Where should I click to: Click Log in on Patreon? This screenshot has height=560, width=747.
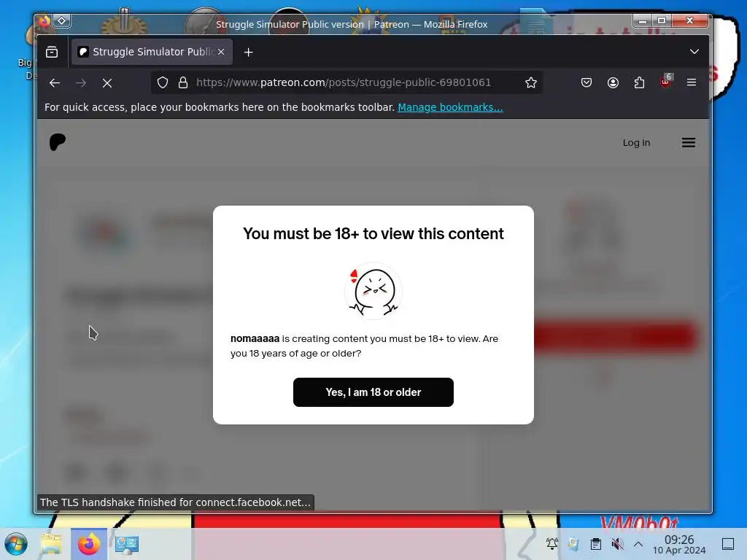[x=636, y=142]
